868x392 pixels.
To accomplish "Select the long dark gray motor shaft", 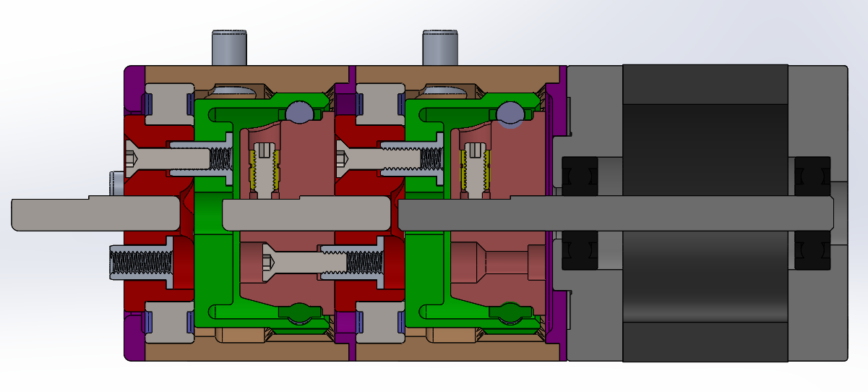I will (616, 213).
